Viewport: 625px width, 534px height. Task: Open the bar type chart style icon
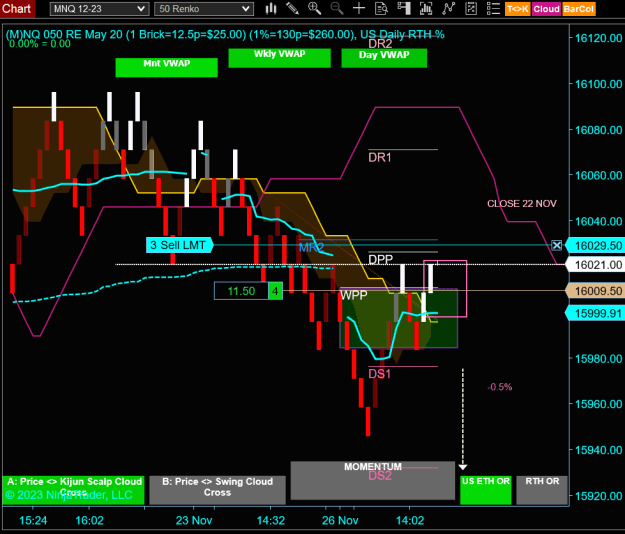[x=271, y=8]
